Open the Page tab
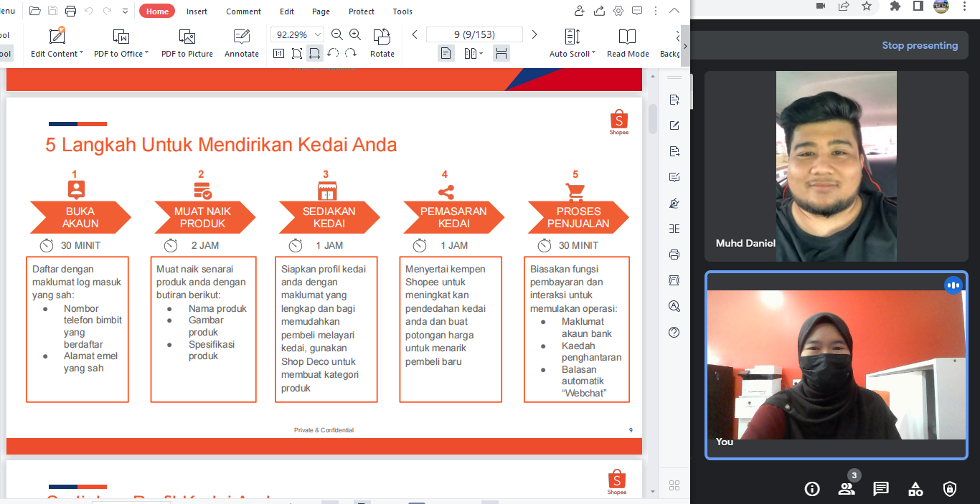The height and width of the screenshot is (504, 980). tap(321, 11)
